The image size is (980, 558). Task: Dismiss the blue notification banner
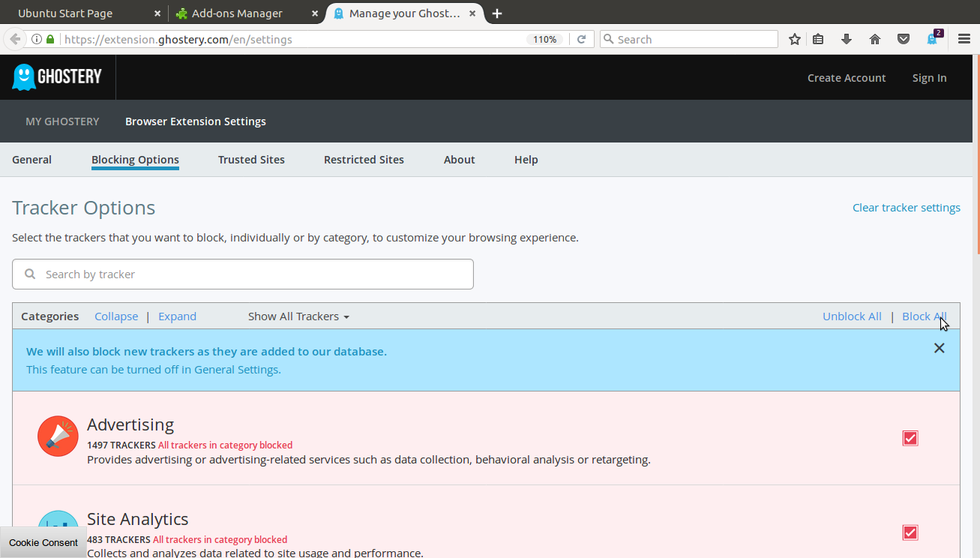[939, 348]
